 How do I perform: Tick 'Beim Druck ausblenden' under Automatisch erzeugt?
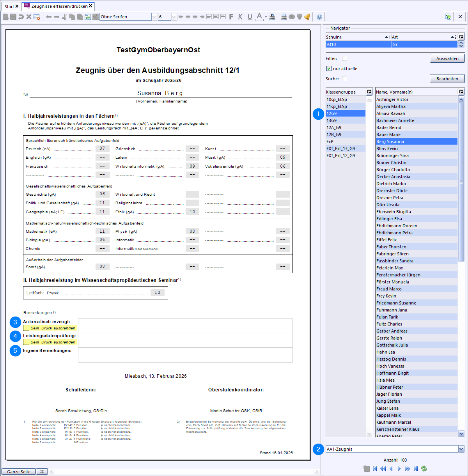click(26, 328)
